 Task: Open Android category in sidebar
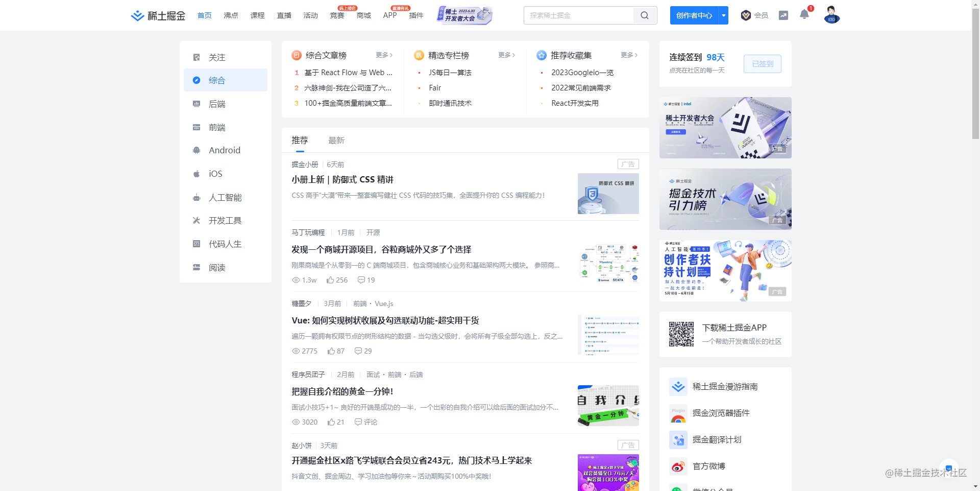click(x=226, y=150)
